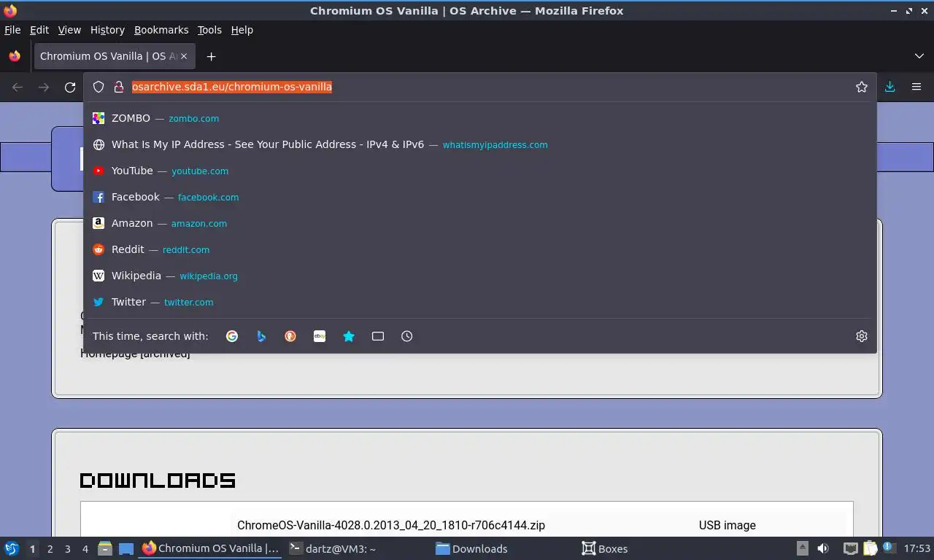Click the ChromeOS-Vanilla-4028 zip file name
934x560 pixels.
coord(391,525)
